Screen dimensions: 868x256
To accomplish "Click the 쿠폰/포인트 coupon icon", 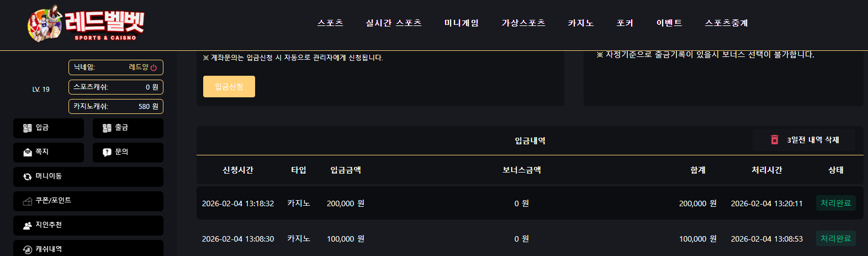I will 28,201.
